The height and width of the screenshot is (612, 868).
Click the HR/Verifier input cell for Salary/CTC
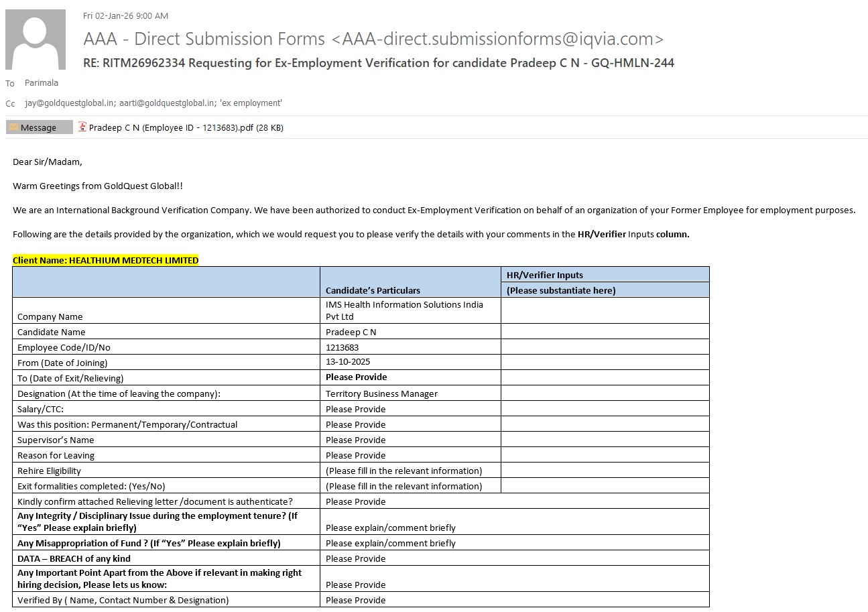pos(605,409)
